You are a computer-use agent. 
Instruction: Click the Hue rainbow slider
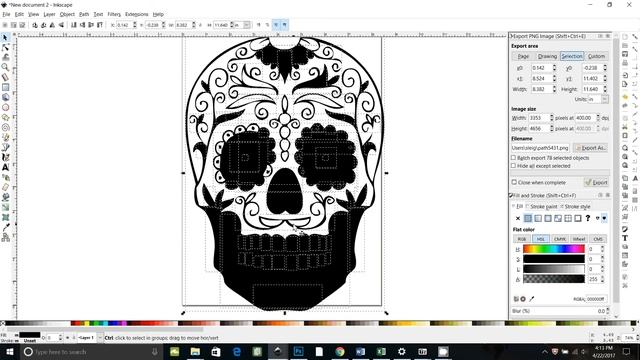(554, 249)
